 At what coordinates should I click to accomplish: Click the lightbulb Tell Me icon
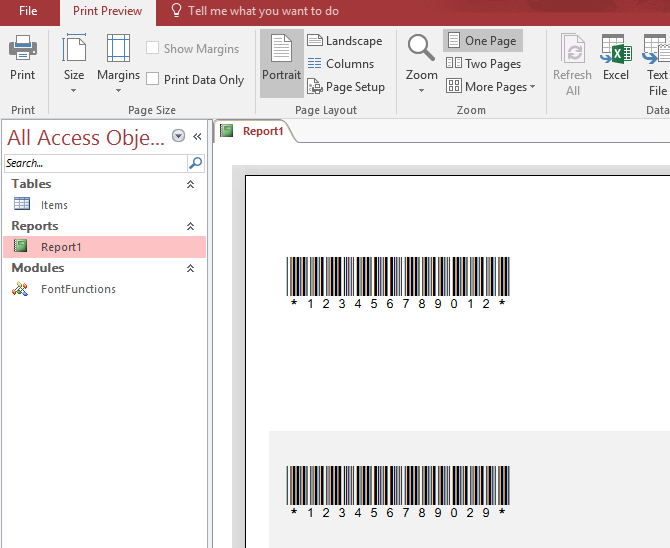176,10
